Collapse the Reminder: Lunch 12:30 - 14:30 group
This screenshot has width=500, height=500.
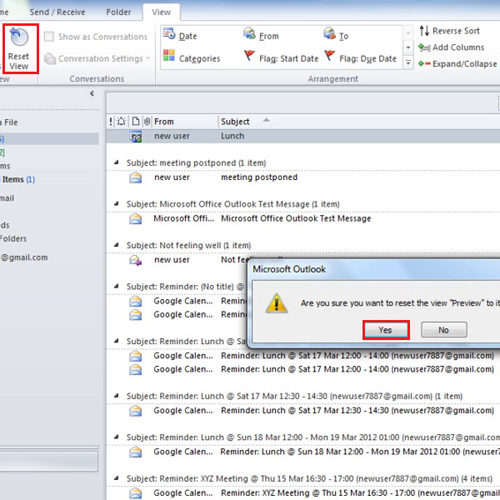[116, 396]
